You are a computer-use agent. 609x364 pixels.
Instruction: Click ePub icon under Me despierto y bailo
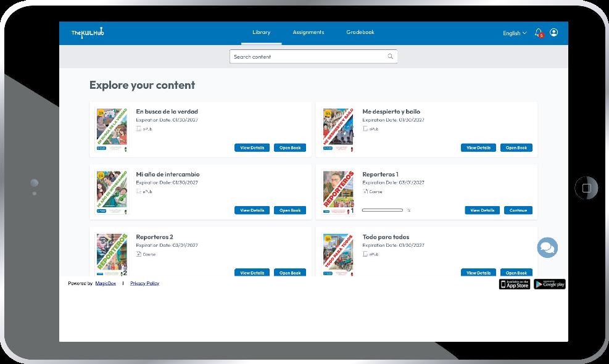click(x=365, y=128)
